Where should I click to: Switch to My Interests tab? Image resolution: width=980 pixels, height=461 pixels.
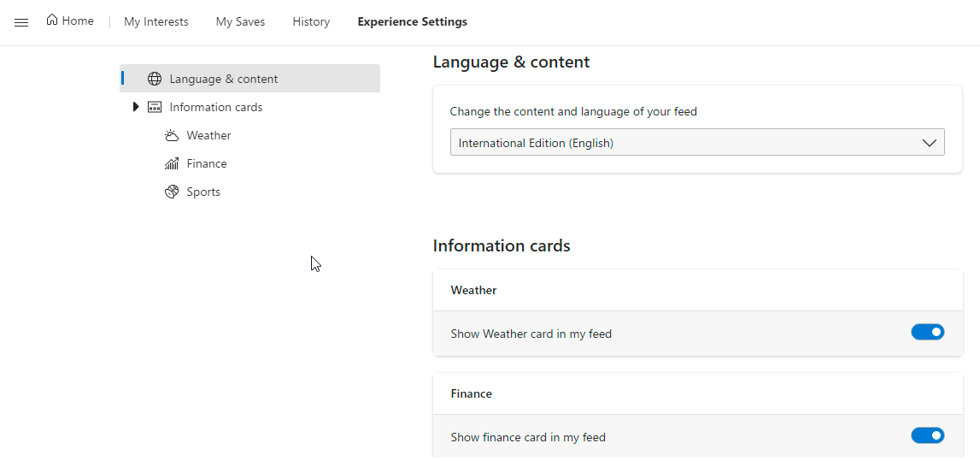156,22
